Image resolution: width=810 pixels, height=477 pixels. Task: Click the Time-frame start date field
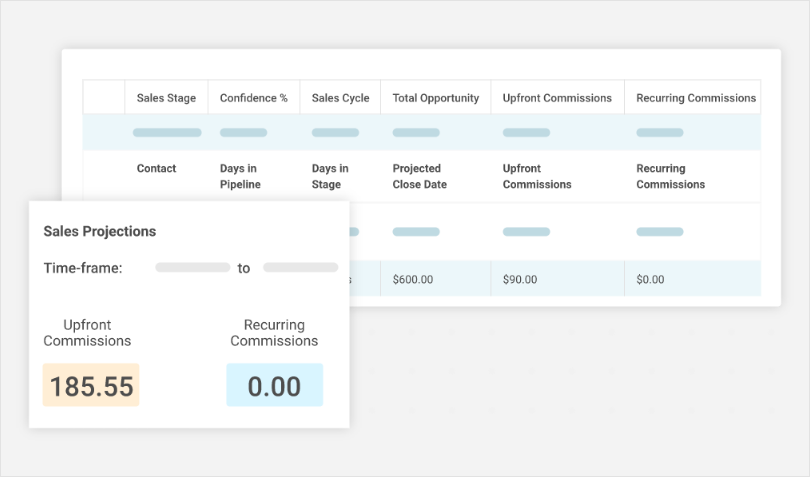(193, 267)
